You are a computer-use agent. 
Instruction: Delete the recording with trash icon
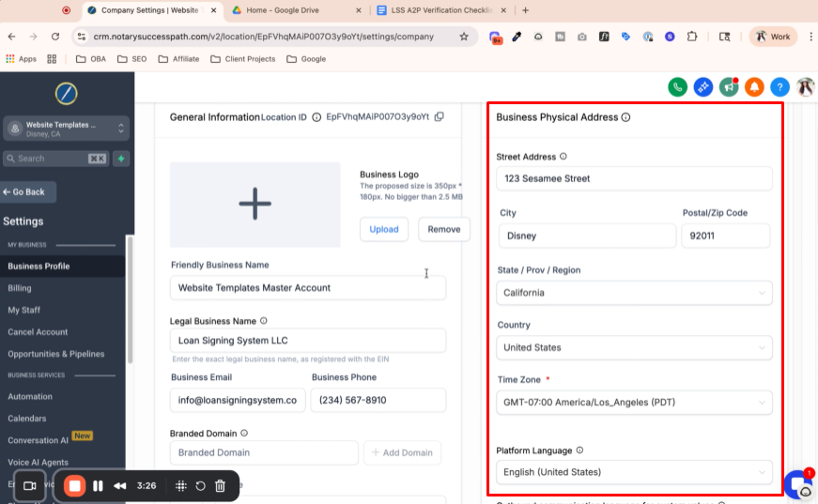click(x=220, y=486)
